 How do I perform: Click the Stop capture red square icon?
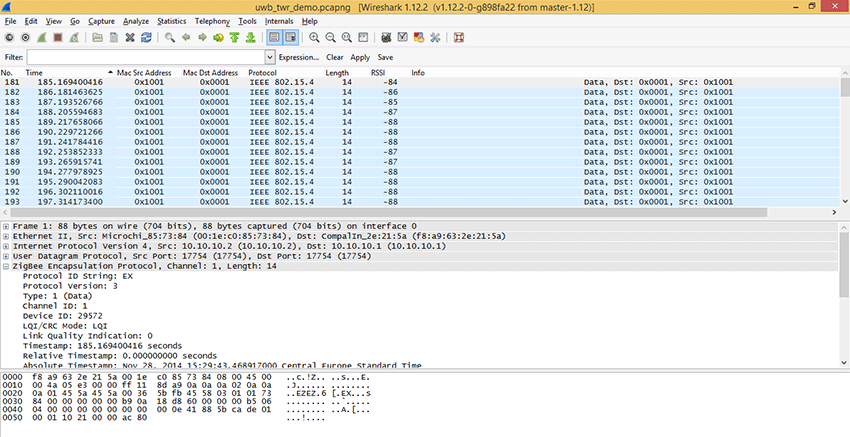pos(59,38)
